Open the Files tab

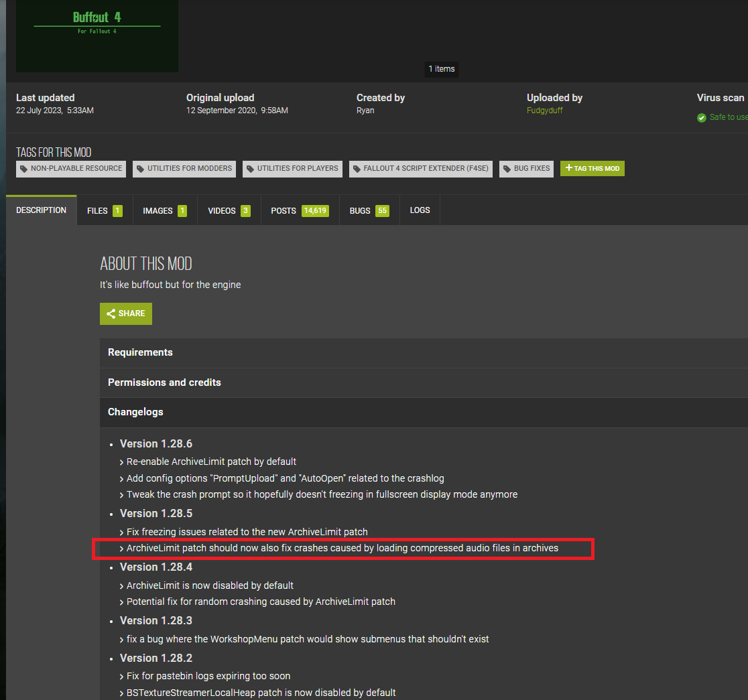(x=105, y=211)
